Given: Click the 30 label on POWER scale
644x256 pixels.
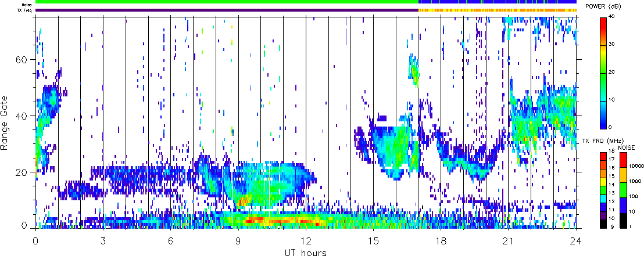Looking at the screenshot, I should (x=613, y=45).
